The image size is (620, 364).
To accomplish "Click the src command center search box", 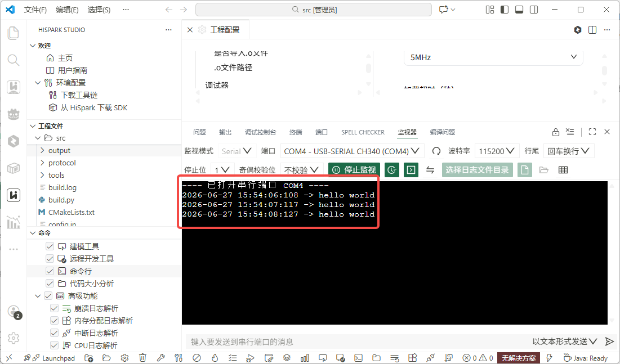I will coord(314,10).
